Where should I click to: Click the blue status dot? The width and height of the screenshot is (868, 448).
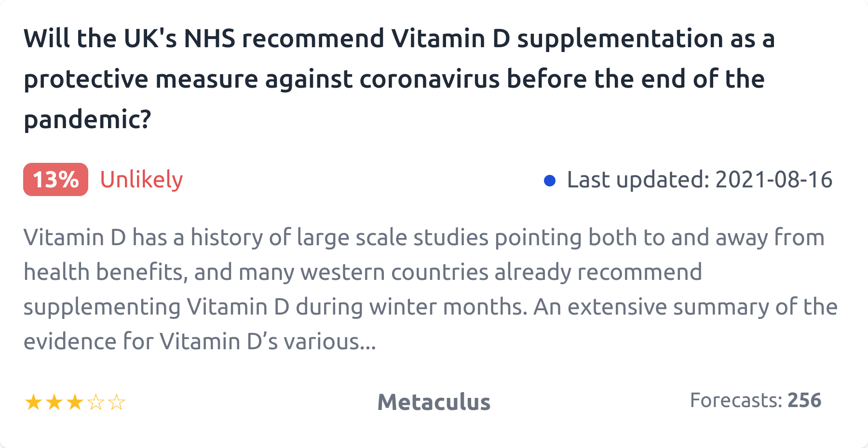point(550,181)
